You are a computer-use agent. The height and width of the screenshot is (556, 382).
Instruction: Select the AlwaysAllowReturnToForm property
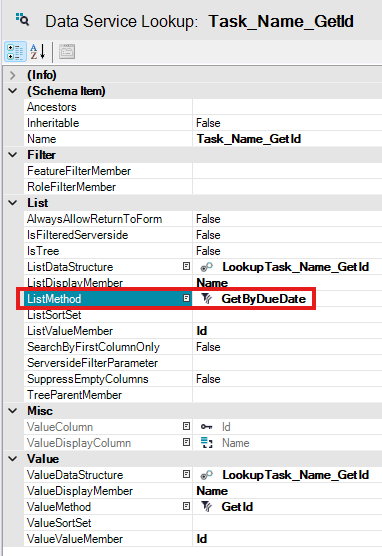(94, 219)
